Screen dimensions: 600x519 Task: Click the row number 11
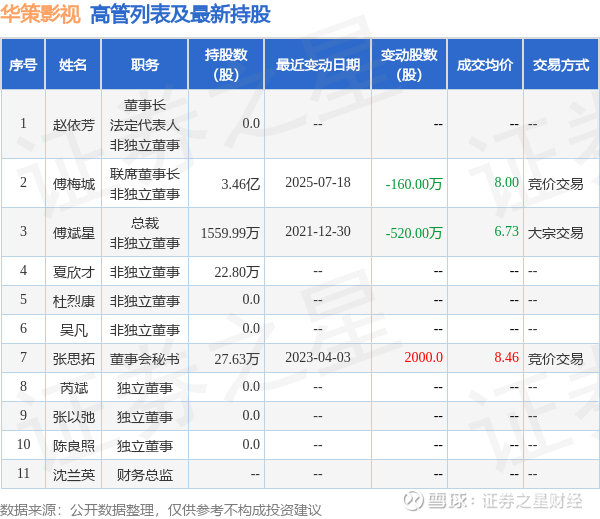tap(23, 473)
